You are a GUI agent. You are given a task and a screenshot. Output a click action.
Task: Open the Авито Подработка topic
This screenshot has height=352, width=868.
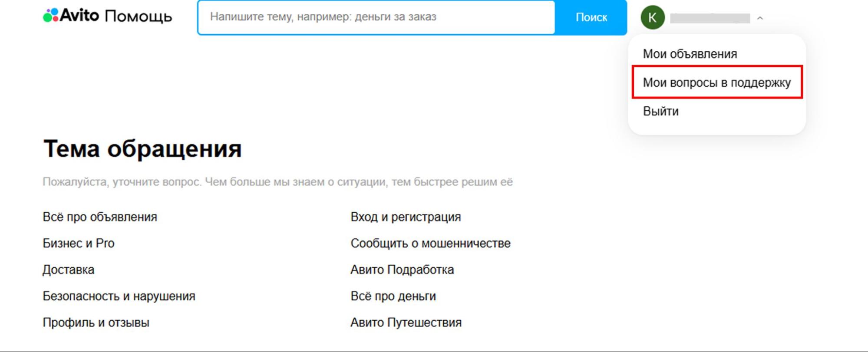402,270
